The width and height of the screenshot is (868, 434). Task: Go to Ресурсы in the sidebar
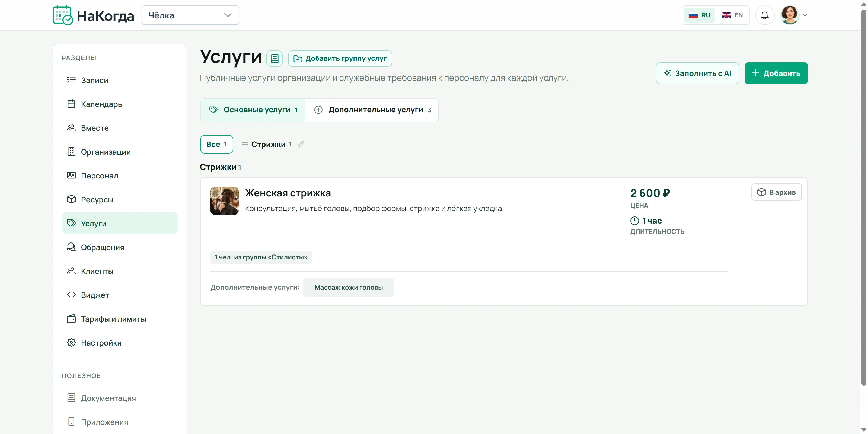tap(120, 199)
